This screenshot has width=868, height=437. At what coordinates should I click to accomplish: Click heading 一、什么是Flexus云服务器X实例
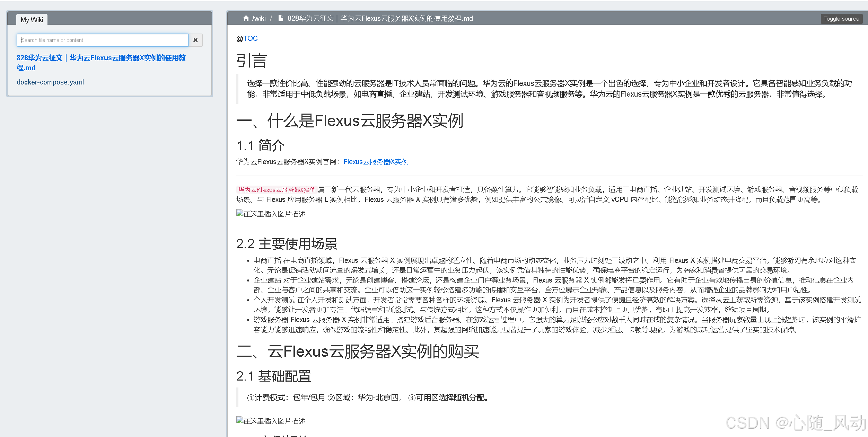[x=349, y=121]
